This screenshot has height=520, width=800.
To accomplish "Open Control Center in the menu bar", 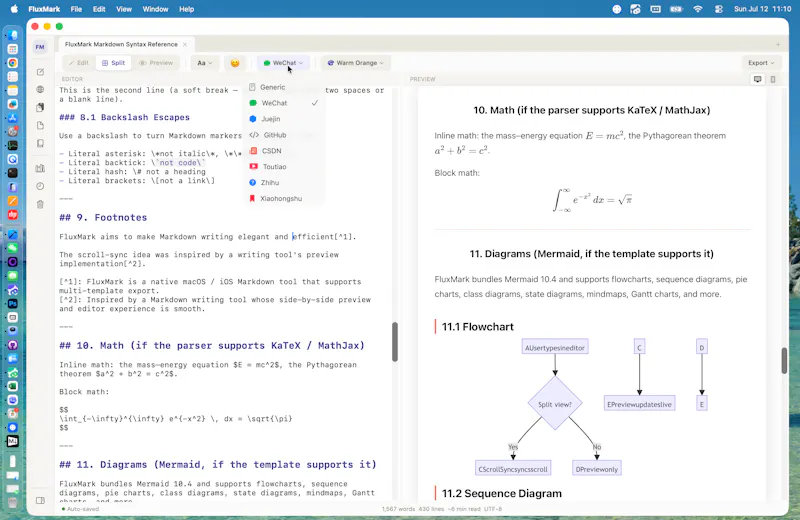I will point(719,9).
